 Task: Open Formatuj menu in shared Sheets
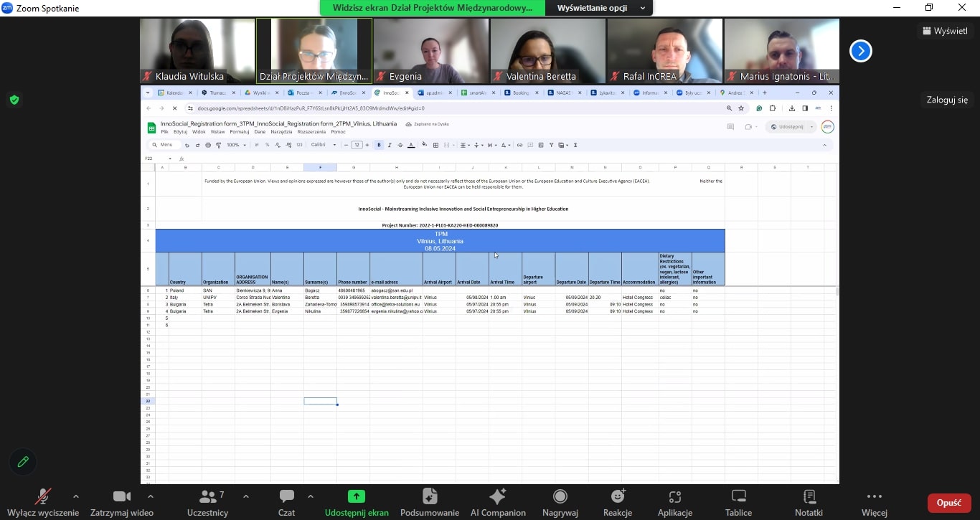tap(240, 132)
